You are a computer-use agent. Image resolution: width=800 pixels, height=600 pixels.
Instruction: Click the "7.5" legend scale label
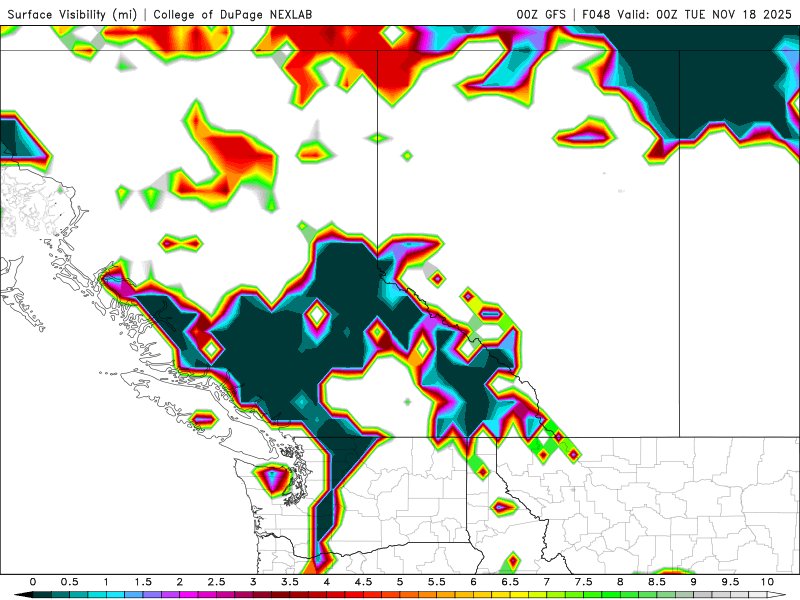pos(584,582)
